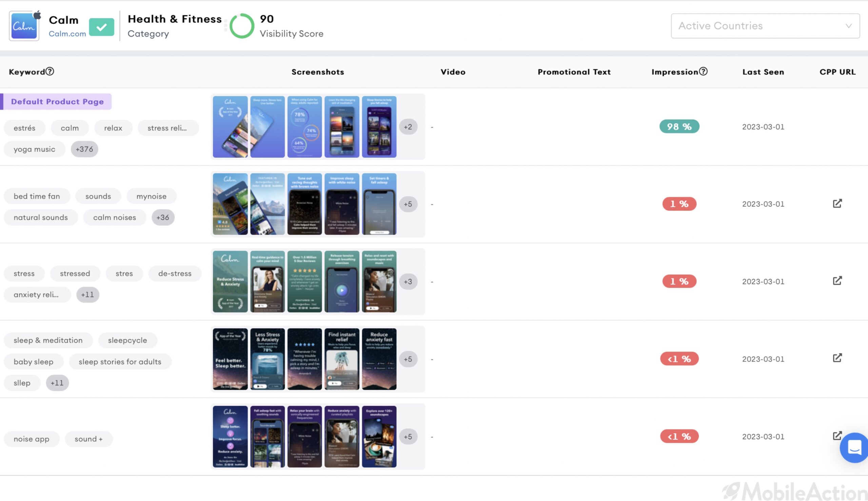Click the visibility score ring indicator
This screenshot has height=501, width=868.
click(241, 26)
